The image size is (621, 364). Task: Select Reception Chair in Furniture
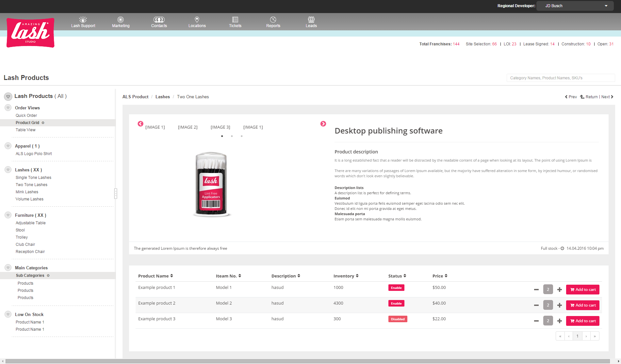click(x=30, y=252)
